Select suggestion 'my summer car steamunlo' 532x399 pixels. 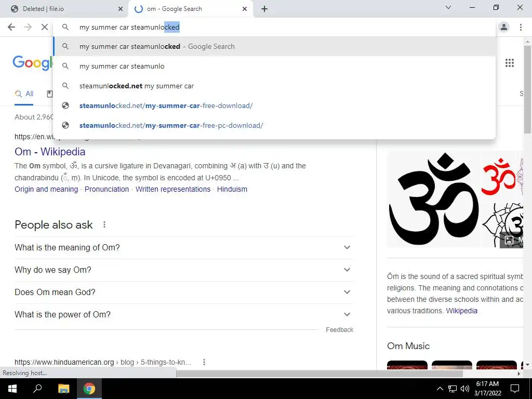[274, 66]
